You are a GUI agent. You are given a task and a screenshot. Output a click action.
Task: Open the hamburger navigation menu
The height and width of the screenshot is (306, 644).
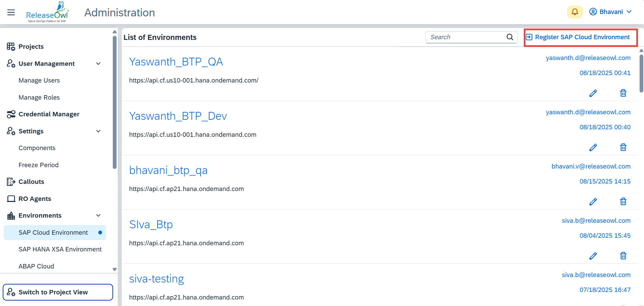coord(11,13)
